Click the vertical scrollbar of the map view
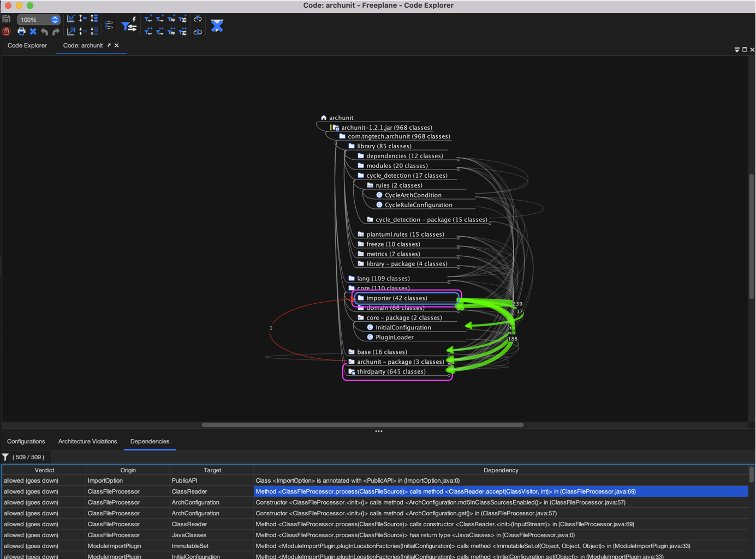The height and width of the screenshot is (559, 756). (x=752, y=236)
